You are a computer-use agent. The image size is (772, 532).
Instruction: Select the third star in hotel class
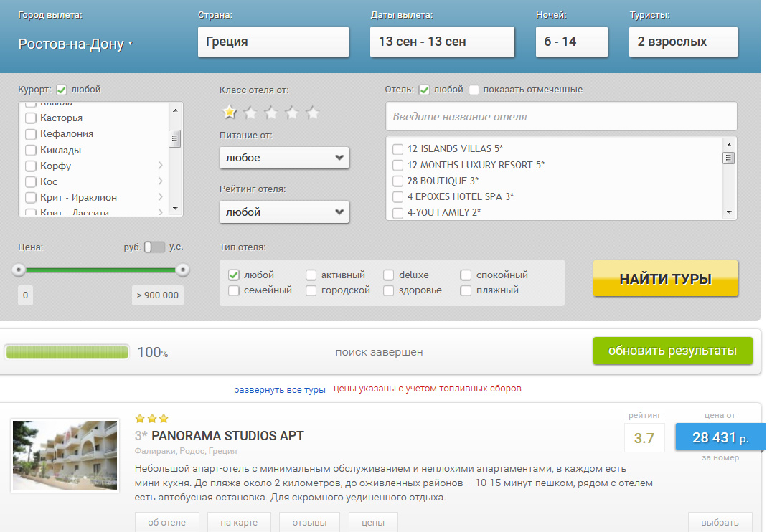pos(270,113)
